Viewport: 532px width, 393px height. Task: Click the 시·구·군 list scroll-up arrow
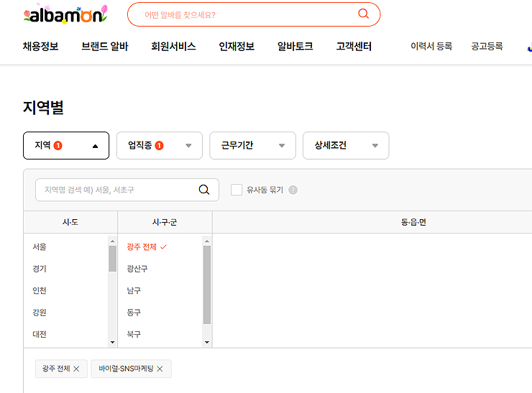coord(206,241)
